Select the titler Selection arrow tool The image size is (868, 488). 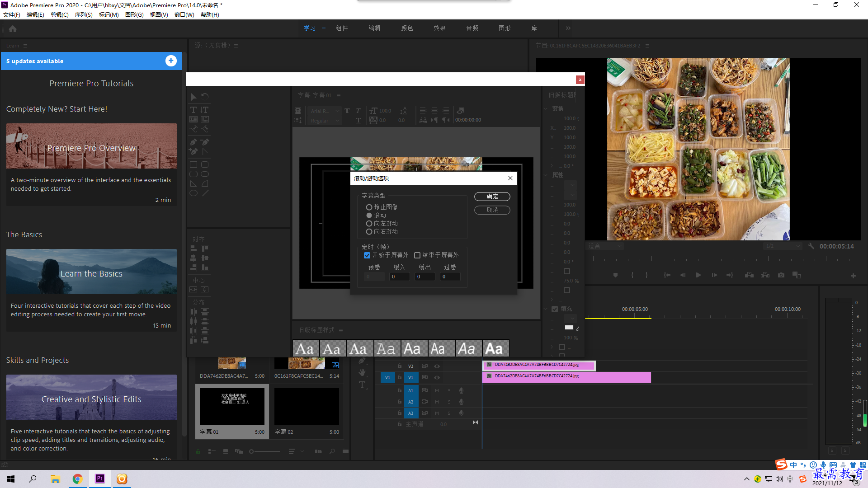(193, 97)
